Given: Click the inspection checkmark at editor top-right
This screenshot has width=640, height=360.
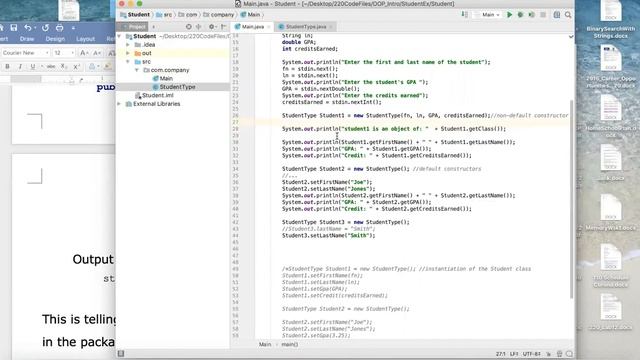Looking at the screenshot, I should [x=571, y=37].
